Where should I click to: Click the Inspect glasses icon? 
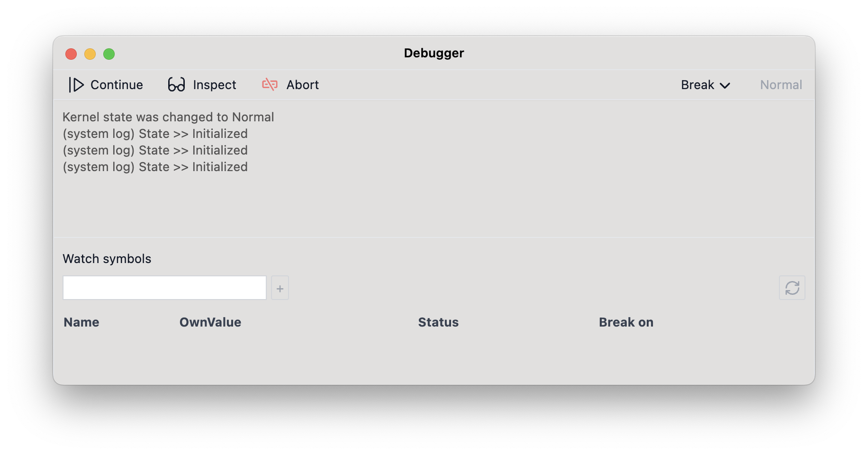176,85
